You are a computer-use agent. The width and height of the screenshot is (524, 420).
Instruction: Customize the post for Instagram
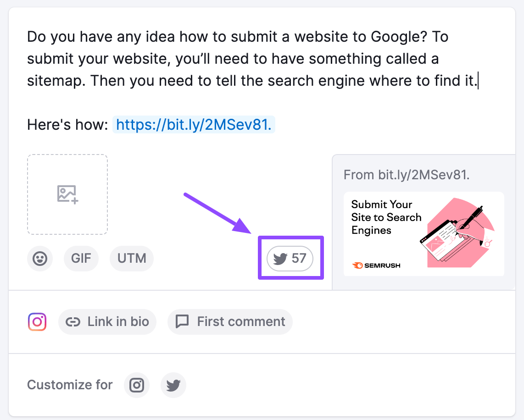pos(137,385)
